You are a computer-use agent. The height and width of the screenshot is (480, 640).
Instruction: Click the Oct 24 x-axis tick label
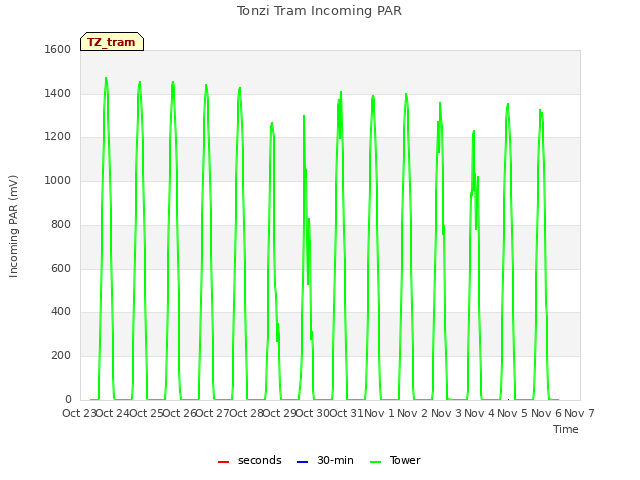113,413
